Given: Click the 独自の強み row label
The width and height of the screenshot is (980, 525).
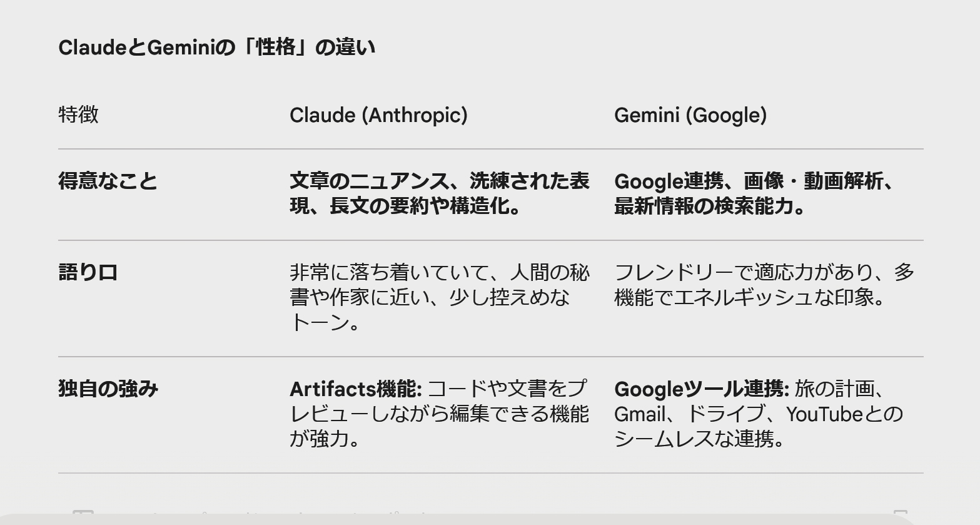Looking at the screenshot, I should 108,389.
